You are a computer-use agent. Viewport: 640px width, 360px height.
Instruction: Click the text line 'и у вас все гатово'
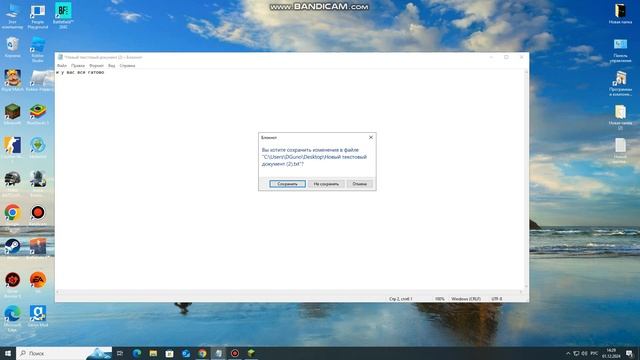click(80, 73)
